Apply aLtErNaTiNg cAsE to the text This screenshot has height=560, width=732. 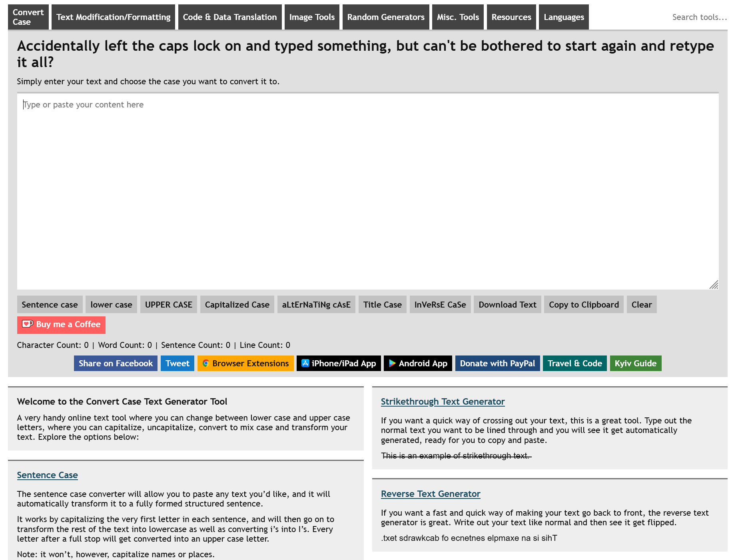click(x=316, y=305)
